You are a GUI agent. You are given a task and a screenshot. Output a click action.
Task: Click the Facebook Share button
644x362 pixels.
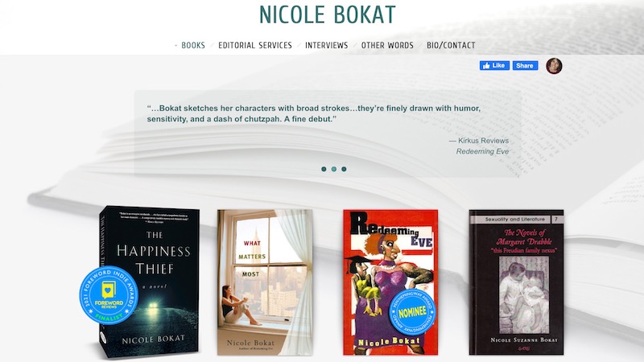[525, 66]
